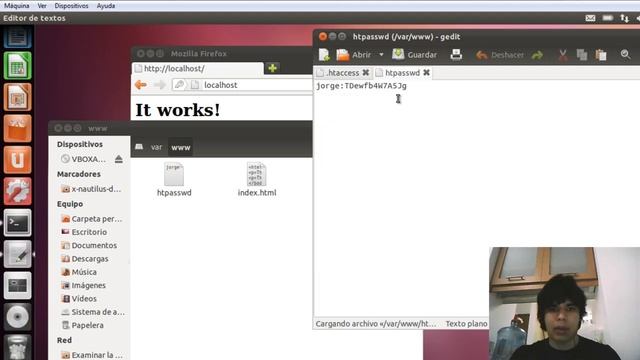Open Escritorio in sidebar
Viewport: 640px width, 360px height.
click(84, 232)
